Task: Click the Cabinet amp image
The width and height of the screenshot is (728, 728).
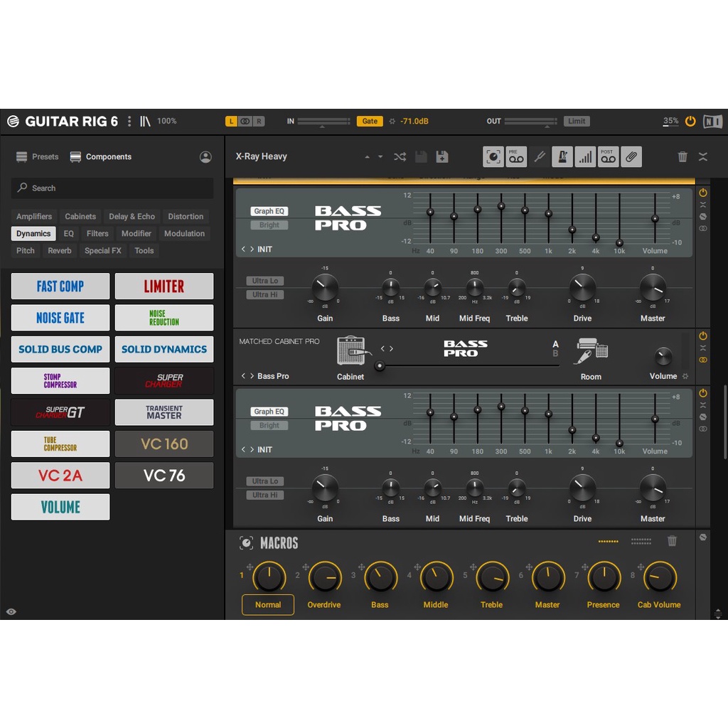Action: (353, 350)
